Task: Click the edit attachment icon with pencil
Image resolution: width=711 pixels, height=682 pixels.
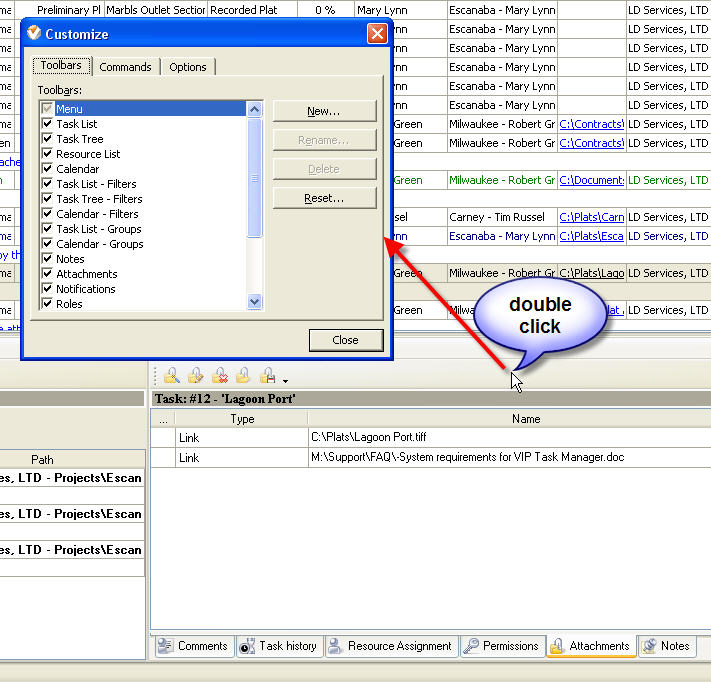Action: tap(196, 376)
